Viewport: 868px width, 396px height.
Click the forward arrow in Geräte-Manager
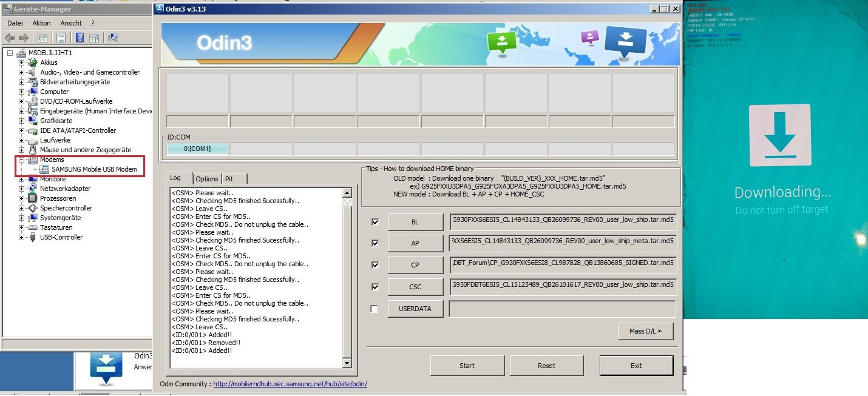23,38
